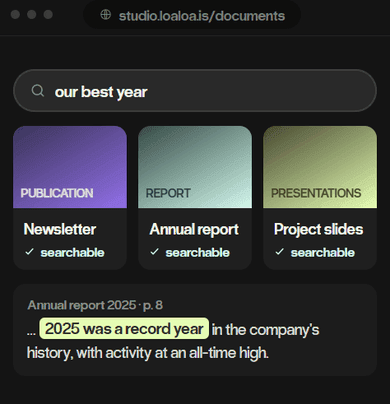Image resolution: width=390 pixels, height=404 pixels.
Task: Click the globe icon in address bar
Action: click(106, 15)
